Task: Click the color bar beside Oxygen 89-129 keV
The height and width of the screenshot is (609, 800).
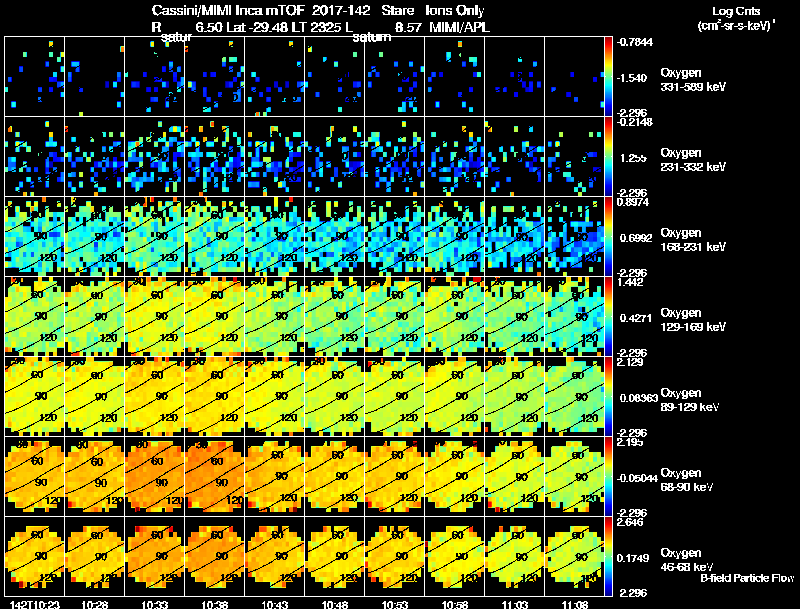Action: tap(608, 396)
